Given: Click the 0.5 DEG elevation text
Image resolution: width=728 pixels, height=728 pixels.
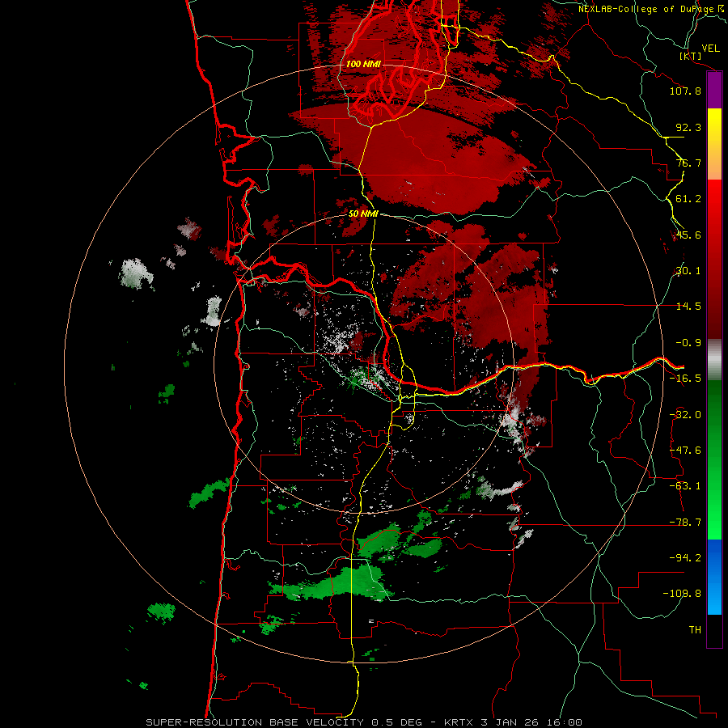Looking at the screenshot, I should point(396,722).
